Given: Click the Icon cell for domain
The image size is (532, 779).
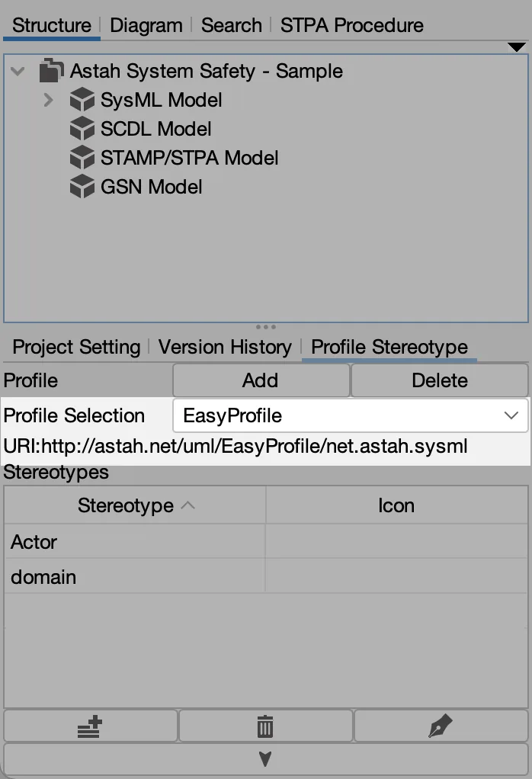Looking at the screenshot, I should [396, 576].
